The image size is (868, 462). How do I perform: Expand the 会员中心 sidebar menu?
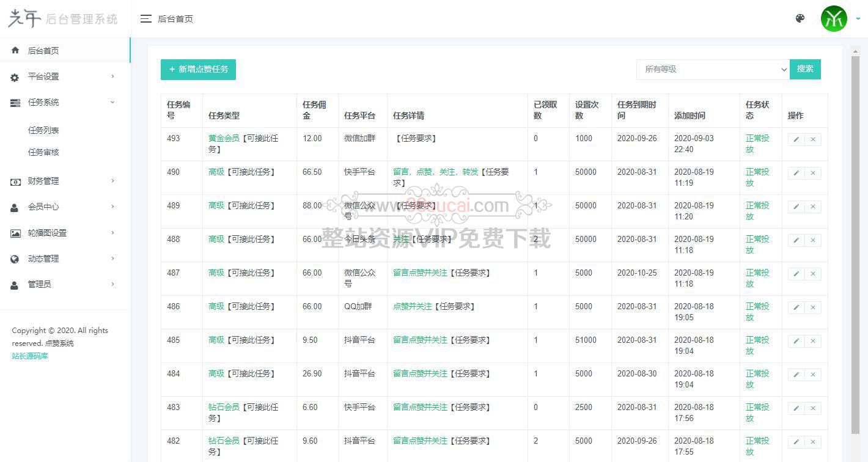tap(64, 207)
